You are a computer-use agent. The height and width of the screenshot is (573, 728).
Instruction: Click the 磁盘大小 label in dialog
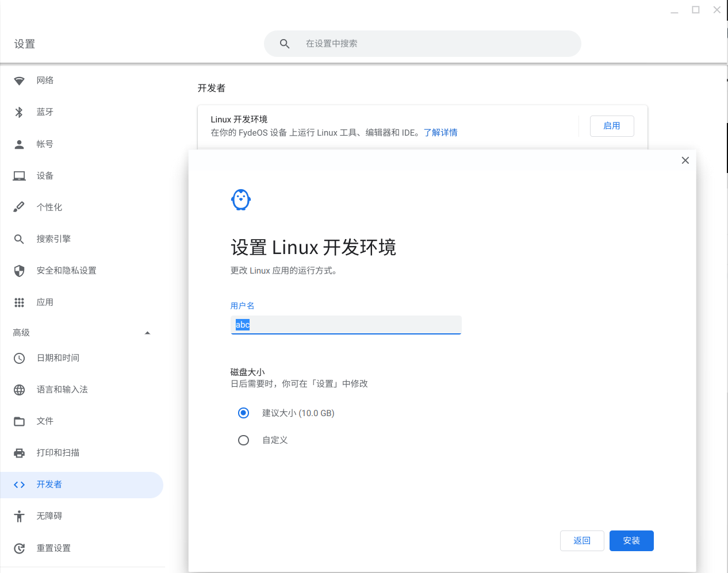[248, 372]
